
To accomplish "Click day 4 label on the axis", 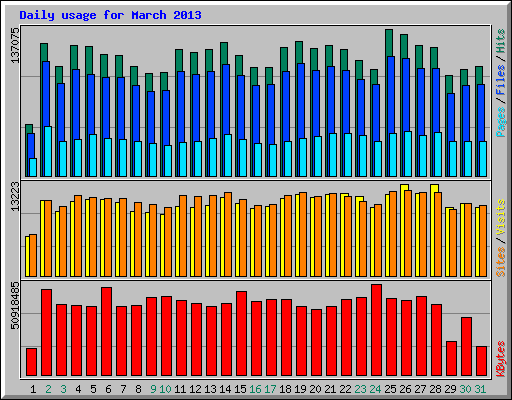I will click(78, 389).
